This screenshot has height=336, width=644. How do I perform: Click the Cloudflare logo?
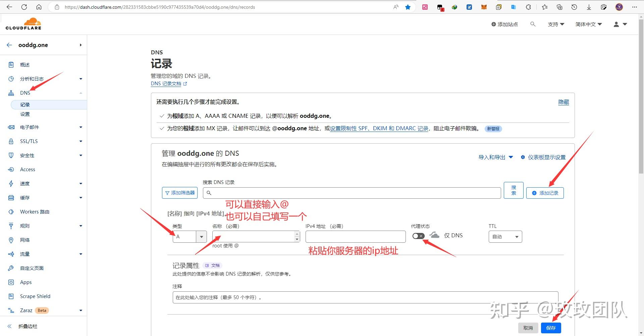tap(23, 23)
